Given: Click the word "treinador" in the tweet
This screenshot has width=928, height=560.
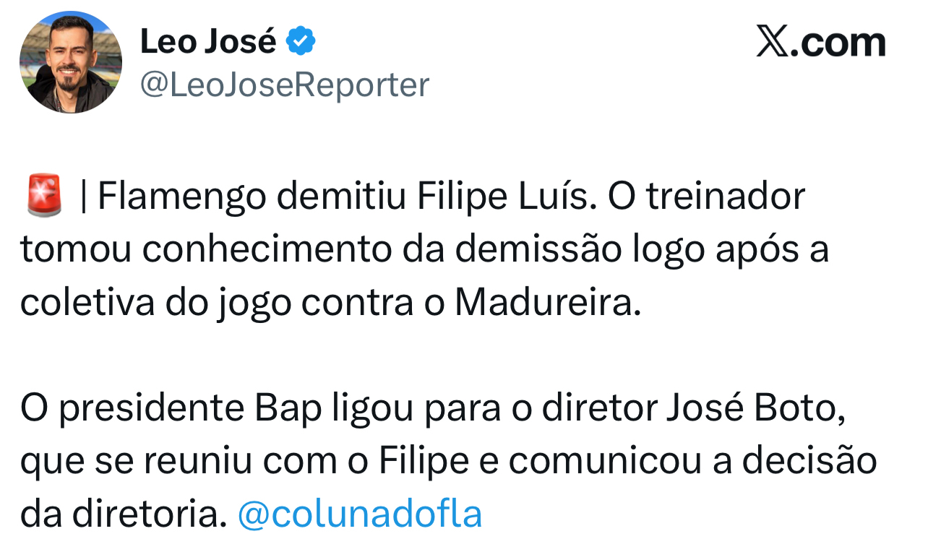Looking at the screenshot, I should click(726, 197).
